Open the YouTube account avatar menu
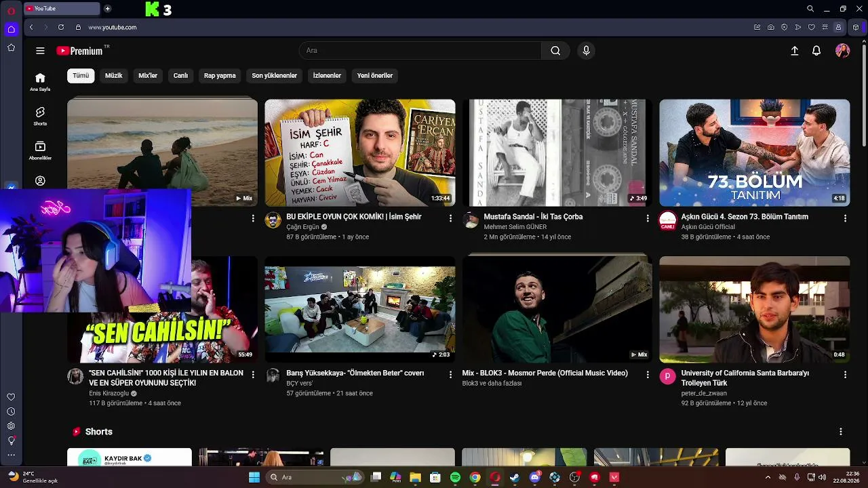The width and height of the screenshot is (868, 488). 842,51
